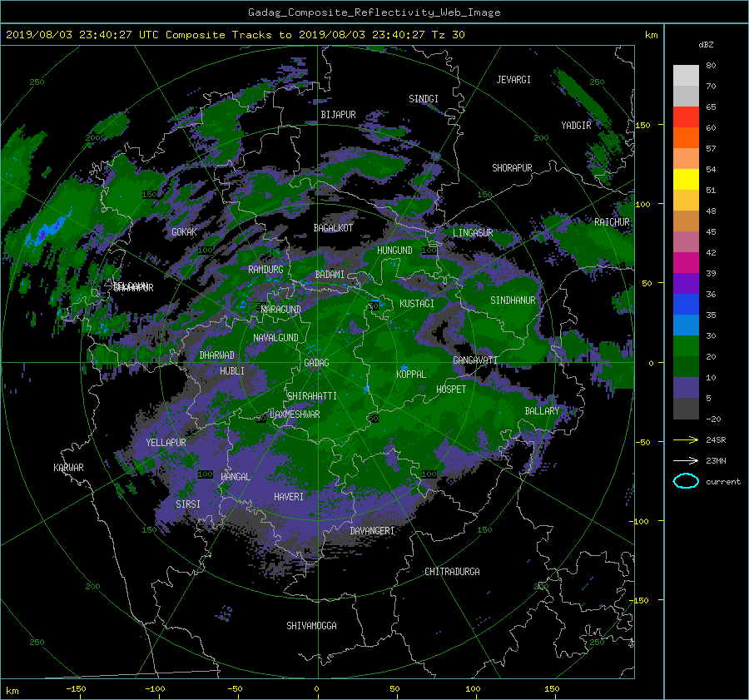Click the HUBLI city label
Screen dimensions: 749x700
pyautogui.click(x=232, y=370)
